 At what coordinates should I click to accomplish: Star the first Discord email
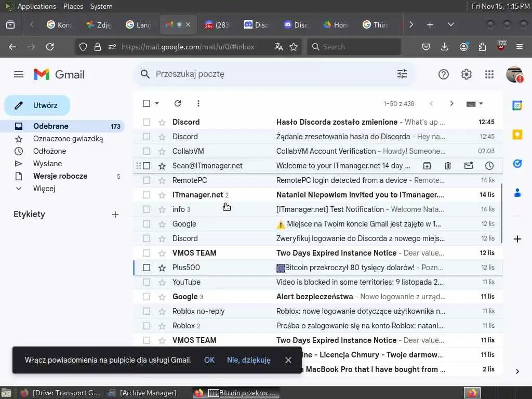tap(162, 122)
